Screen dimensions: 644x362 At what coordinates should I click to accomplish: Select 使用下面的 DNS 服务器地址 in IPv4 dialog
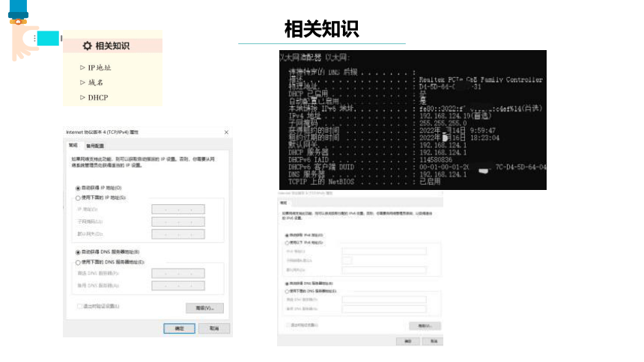(78, 263)
